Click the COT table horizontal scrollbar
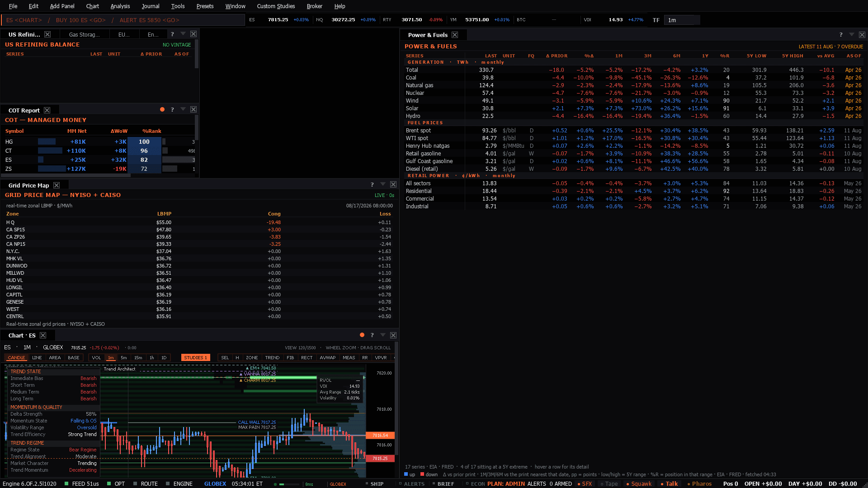The height and width of the screenshot is (488, 868). tap(66, 175)
